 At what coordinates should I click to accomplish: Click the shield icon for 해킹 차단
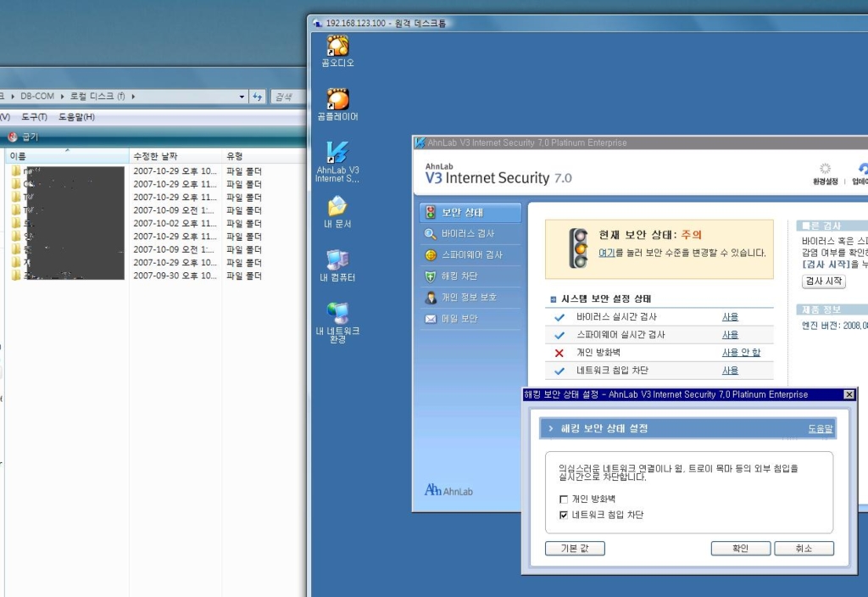point(430,276)
